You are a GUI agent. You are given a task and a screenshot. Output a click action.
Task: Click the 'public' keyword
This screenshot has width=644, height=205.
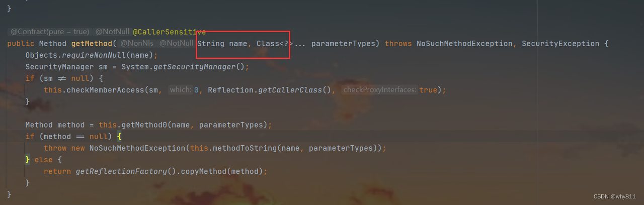click(21, 44)
